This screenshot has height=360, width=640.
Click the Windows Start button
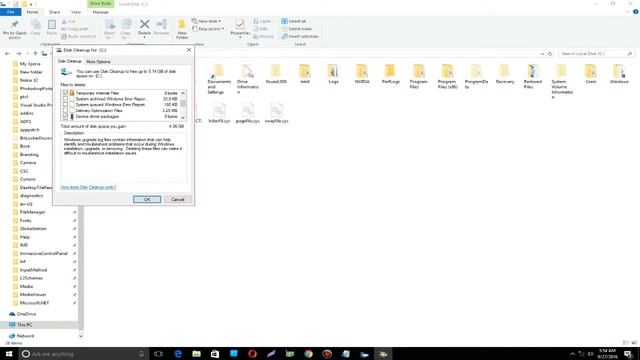9,354
